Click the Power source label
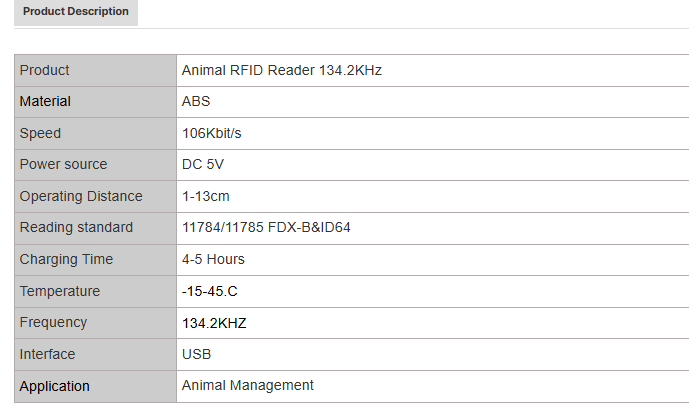The width and height of the screenshot is (696, 409). [64, 164]
